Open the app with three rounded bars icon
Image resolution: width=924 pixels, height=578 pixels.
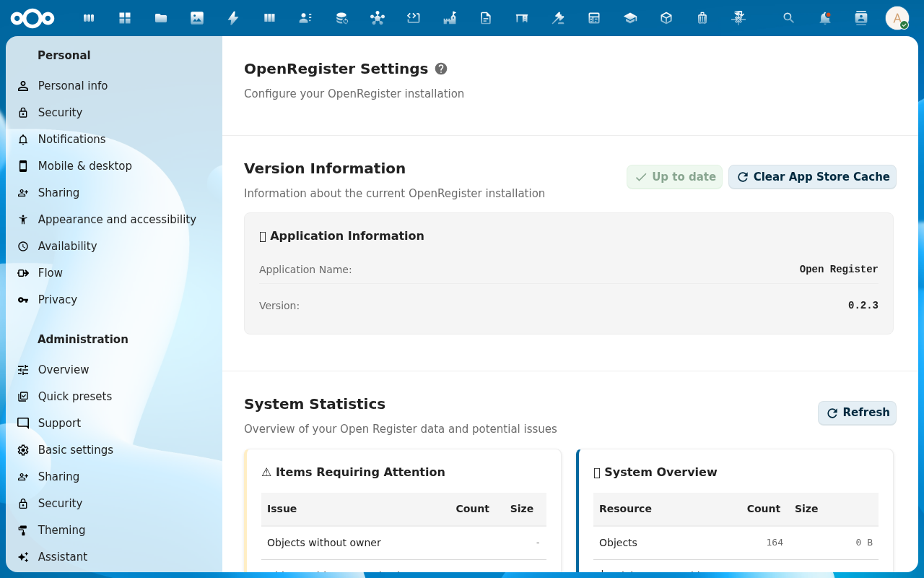pos(89,18)
